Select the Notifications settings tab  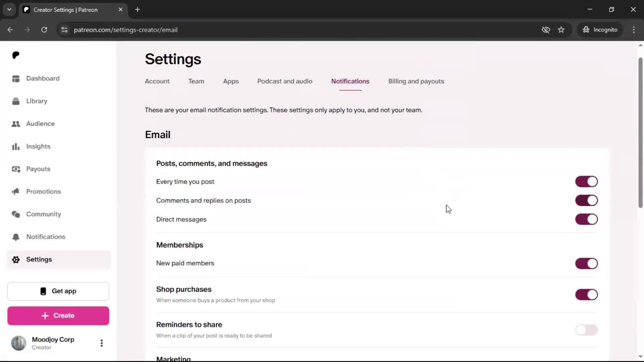pyautogui.click(x=350, y=81)
